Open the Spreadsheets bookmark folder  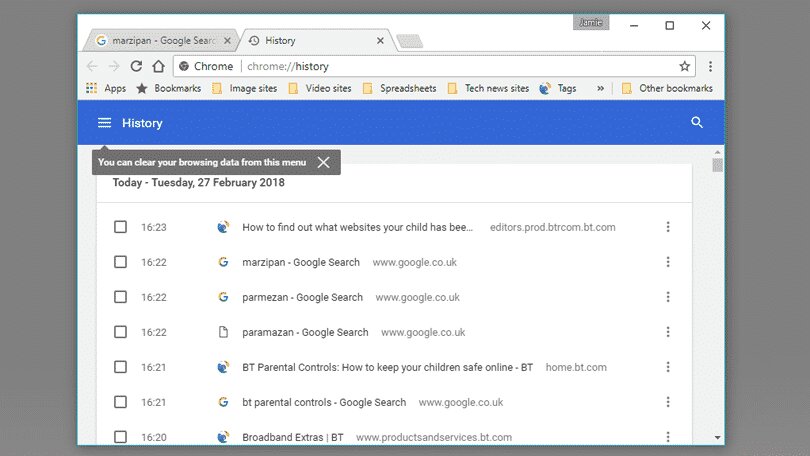[x=399, y=88]
